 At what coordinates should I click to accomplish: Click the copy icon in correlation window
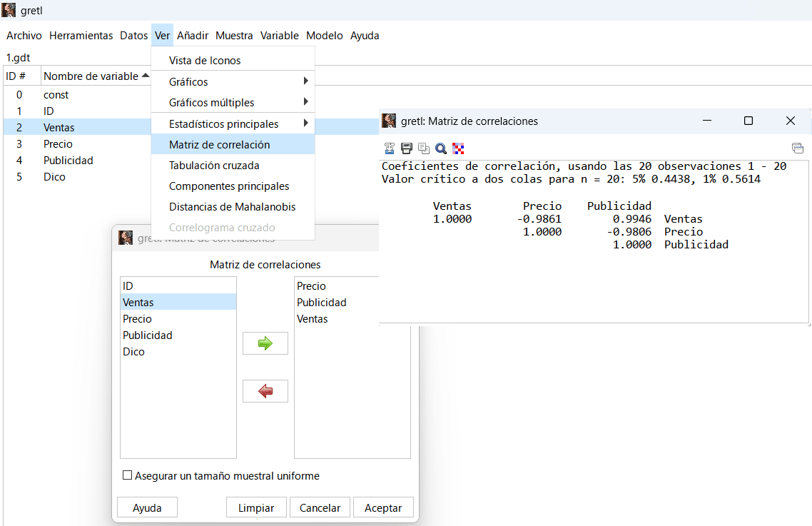coord(424,148)
